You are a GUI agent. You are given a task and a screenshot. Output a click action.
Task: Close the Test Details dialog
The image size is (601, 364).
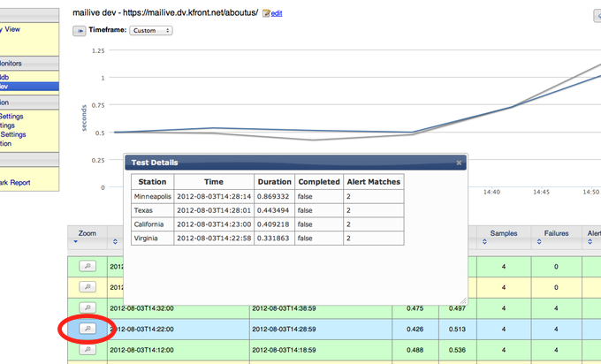[x=459, y=163]
